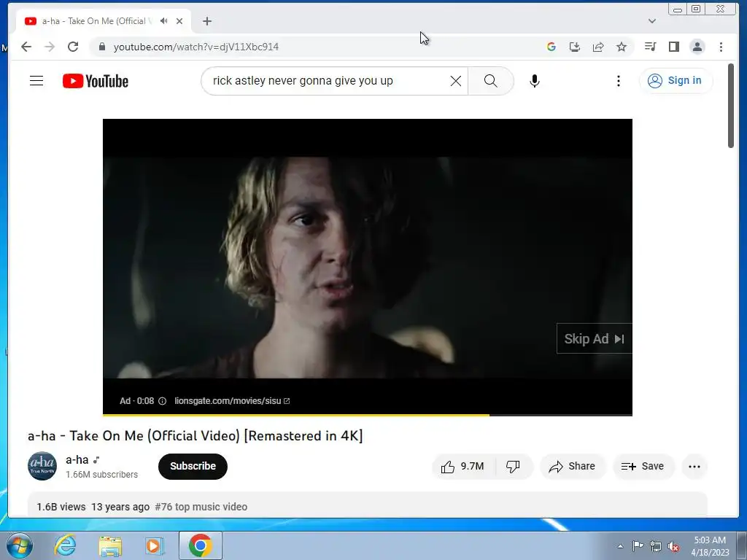This screenshot has width=747, height=560.
Task: Open the Windows Start menu
Action: 20,545
